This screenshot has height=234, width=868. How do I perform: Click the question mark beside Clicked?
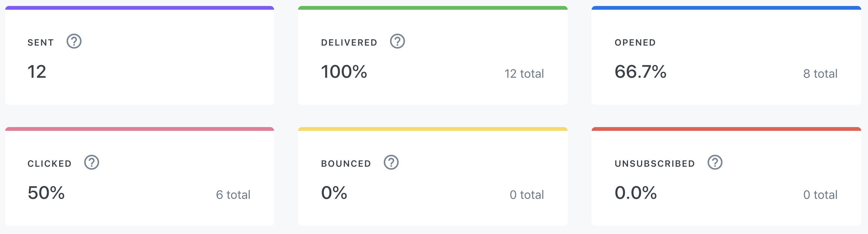pyautogui.click(x=91, y=163)
